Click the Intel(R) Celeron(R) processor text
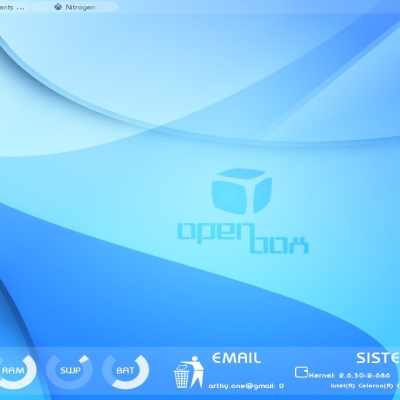 (363, 386)
